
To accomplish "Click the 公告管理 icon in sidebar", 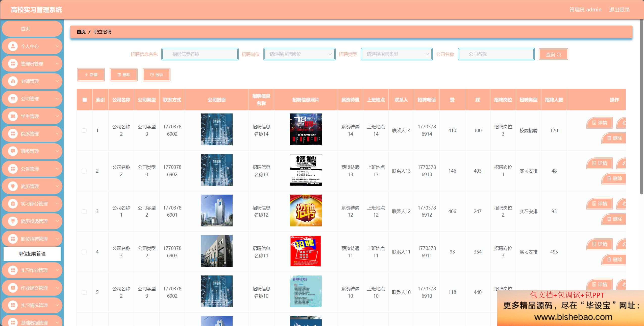I will (x=13, y=169).
